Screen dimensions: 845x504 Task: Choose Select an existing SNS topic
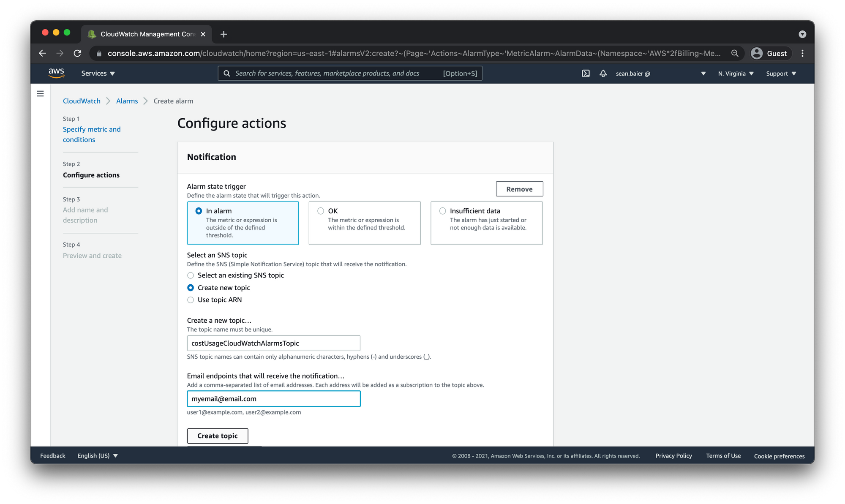191,275
